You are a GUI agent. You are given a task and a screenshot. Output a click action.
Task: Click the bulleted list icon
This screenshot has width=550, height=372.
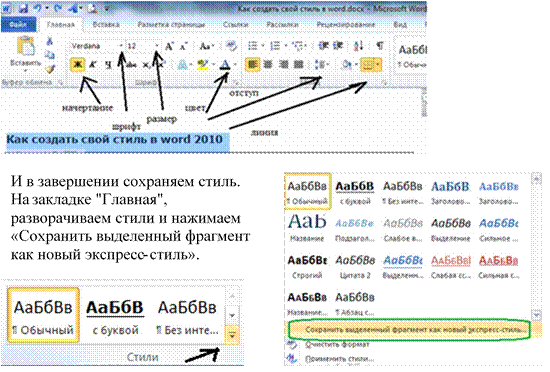pos(253,46)
